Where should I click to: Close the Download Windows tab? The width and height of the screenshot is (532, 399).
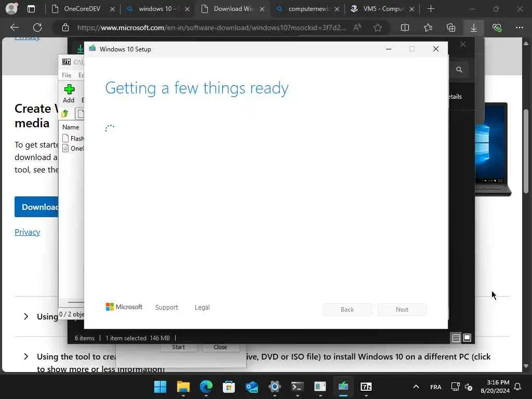pos(262,9)
